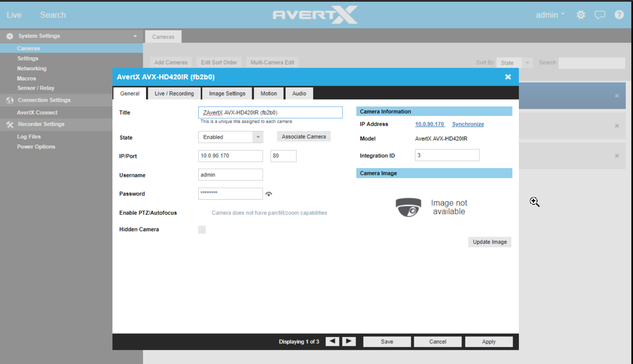Select the Cameras page tab
633x364 pixels.
[163, 37]
